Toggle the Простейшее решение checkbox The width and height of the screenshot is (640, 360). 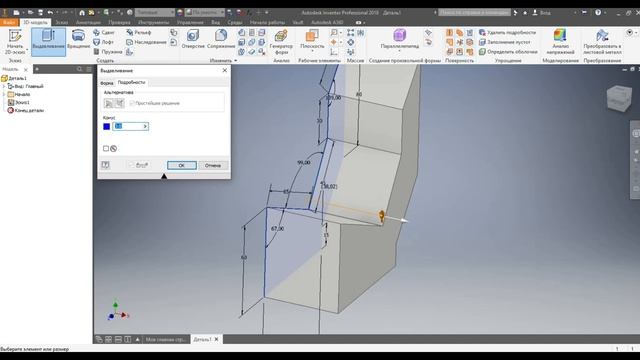click(x=132, y=103)
